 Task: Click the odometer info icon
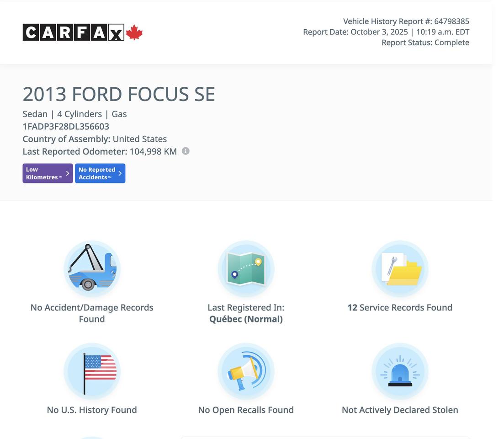tap(186, 151)
